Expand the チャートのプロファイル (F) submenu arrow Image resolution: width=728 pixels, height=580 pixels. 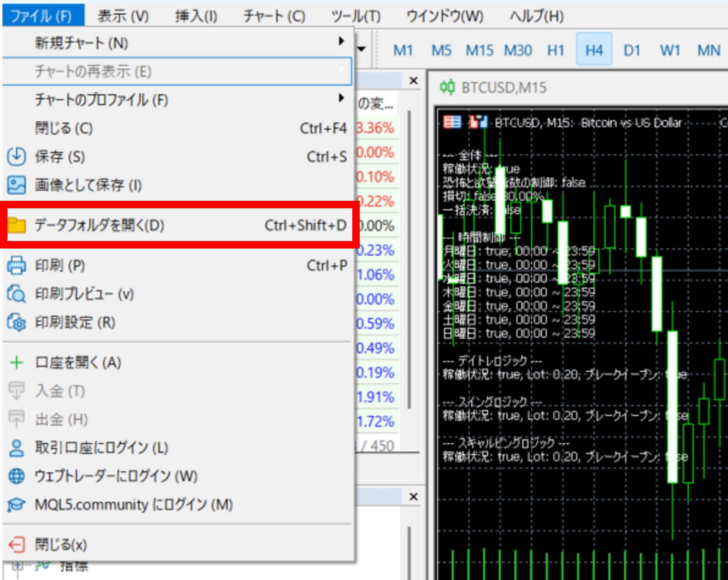click(x=341, y=98)
